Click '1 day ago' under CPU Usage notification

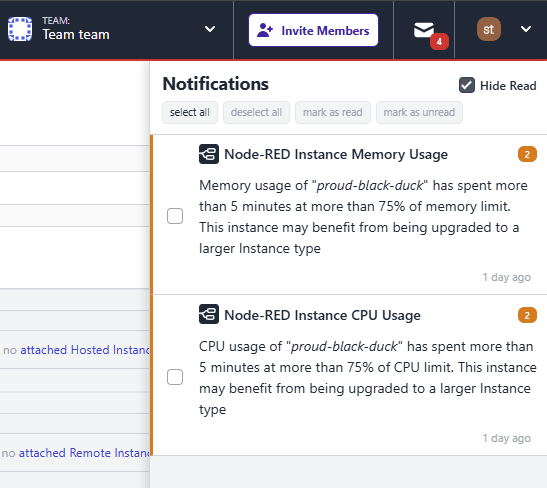(507, 438)
